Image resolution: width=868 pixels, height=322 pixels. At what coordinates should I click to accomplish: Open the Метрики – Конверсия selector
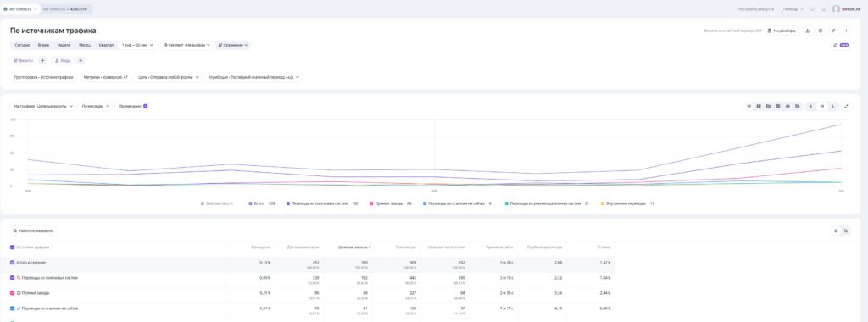pos(105,77)
